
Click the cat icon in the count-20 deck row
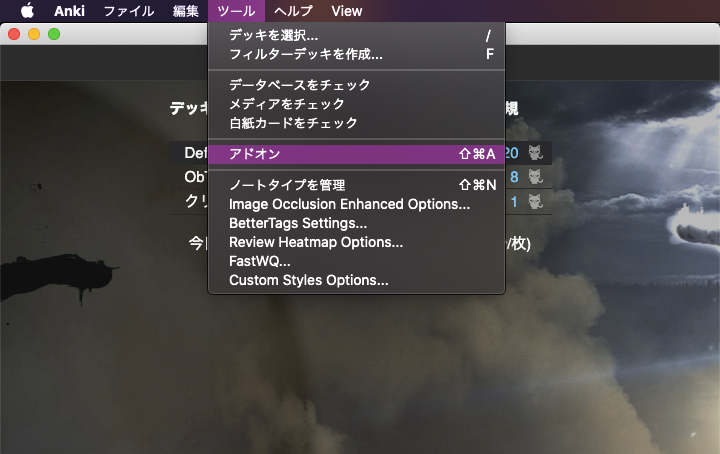[x=535, y=152]
